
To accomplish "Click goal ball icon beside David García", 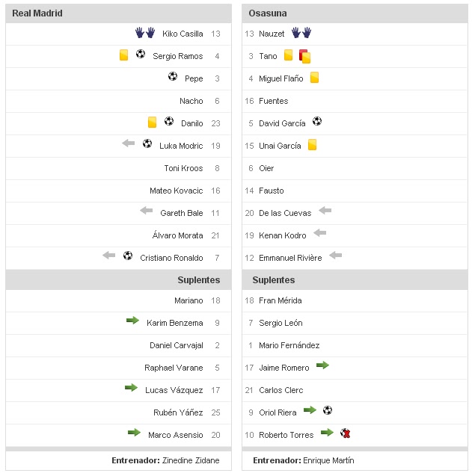I will click(x=317, y=121).
